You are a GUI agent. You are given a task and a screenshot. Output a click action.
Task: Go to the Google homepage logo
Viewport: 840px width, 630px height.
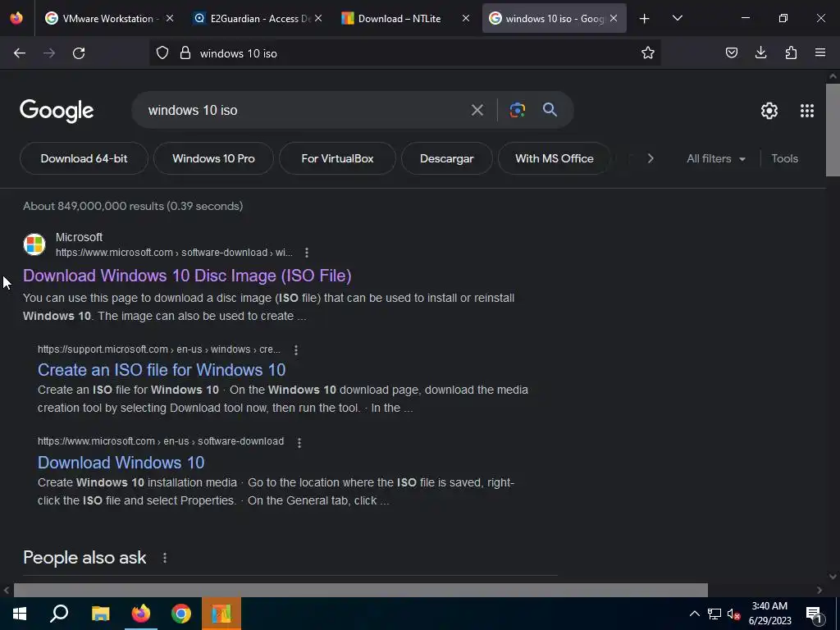[57, 111]
